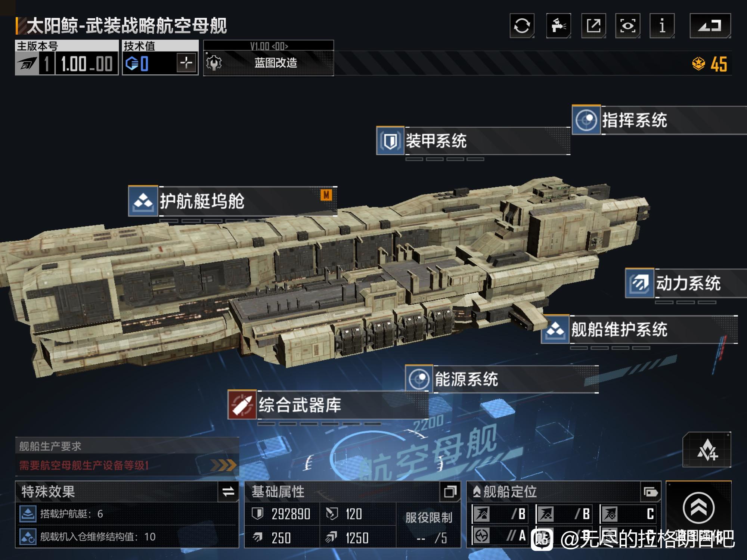
Task: Open the info 'i' icon
Action: click(x=662, y=26)
